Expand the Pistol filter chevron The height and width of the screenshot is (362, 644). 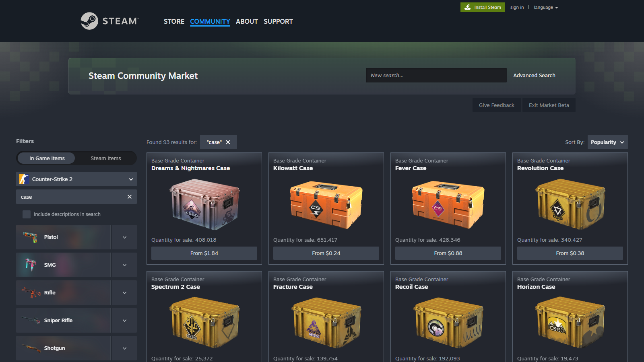coord(124,237)
